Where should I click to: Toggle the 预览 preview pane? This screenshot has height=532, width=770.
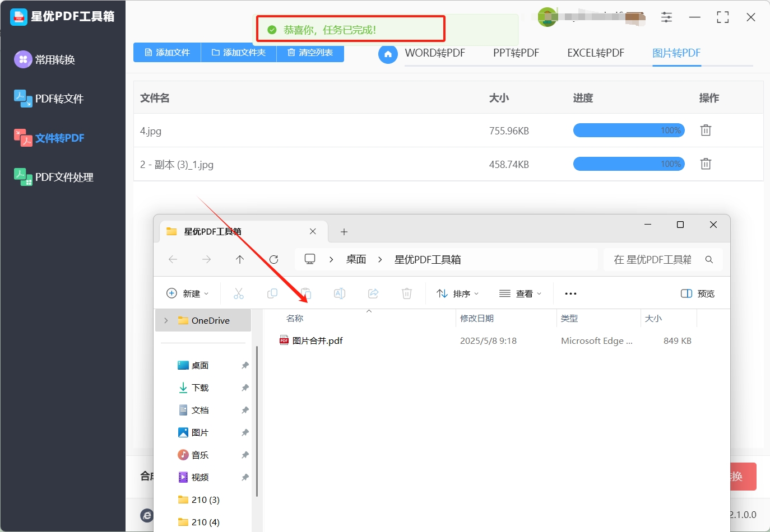click(698, 293)
